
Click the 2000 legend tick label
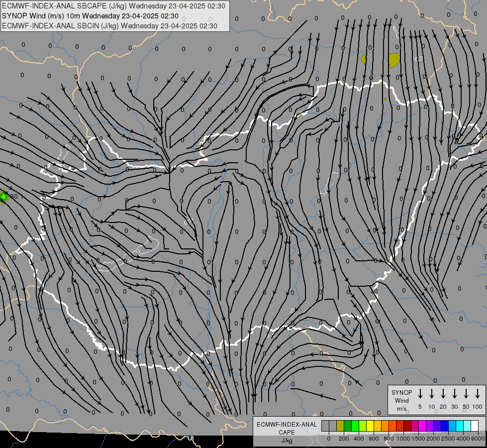[x=433, y=439]
